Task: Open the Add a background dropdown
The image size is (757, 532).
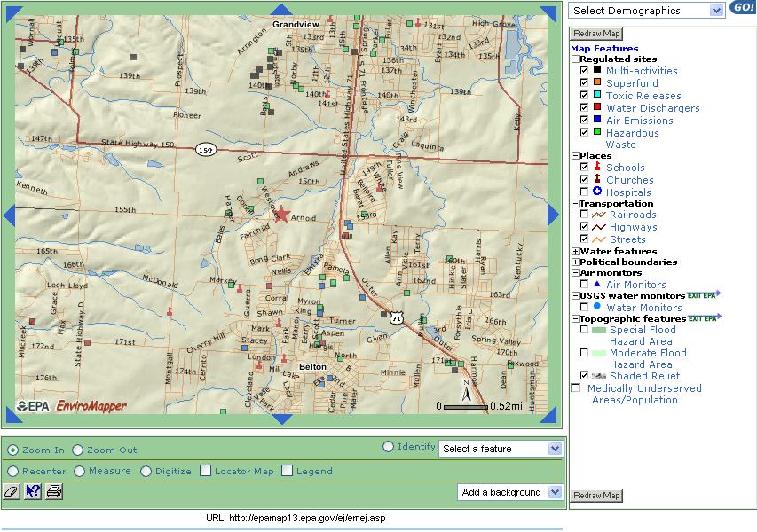Action: click(x=510, y=492)
